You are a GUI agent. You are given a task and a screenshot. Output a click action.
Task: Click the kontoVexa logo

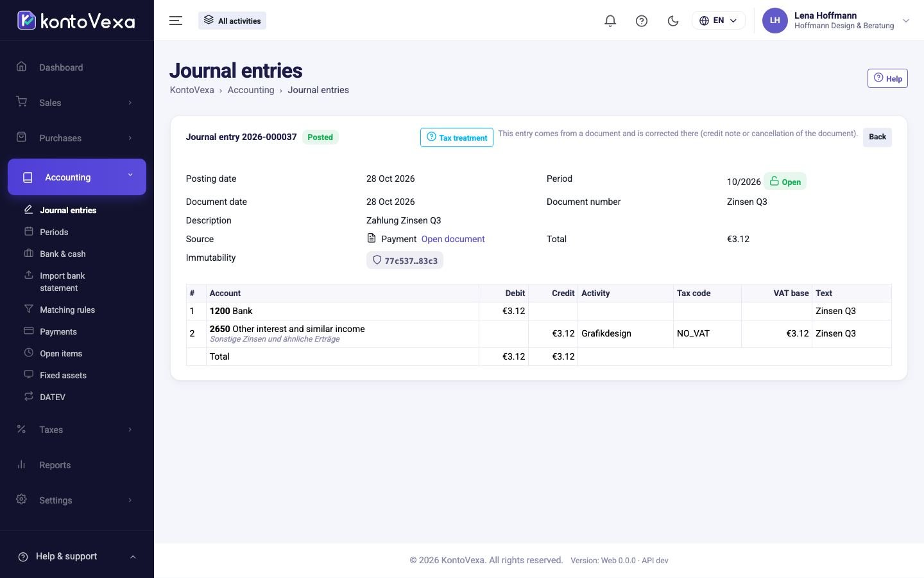[x=76, y=21]
